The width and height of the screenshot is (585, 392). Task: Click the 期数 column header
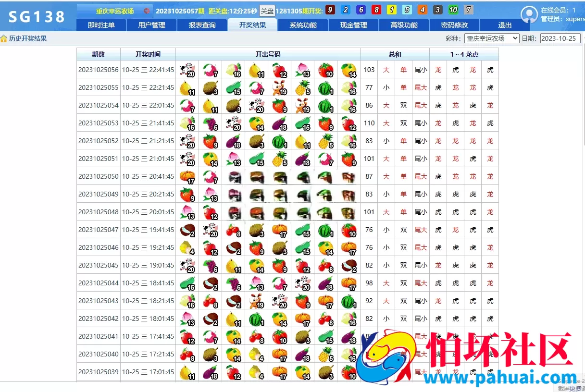click(98, 54)
